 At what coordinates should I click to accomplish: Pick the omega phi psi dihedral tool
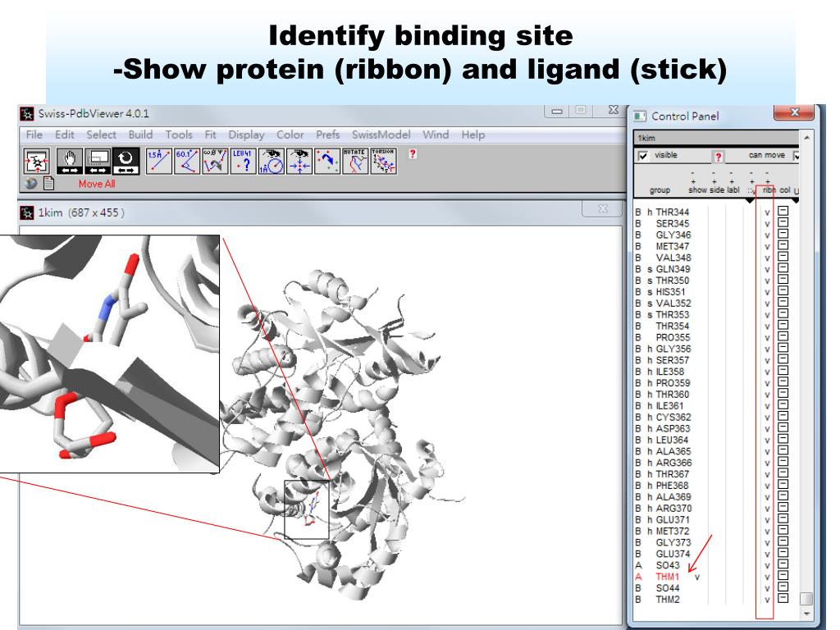[215, 161]
